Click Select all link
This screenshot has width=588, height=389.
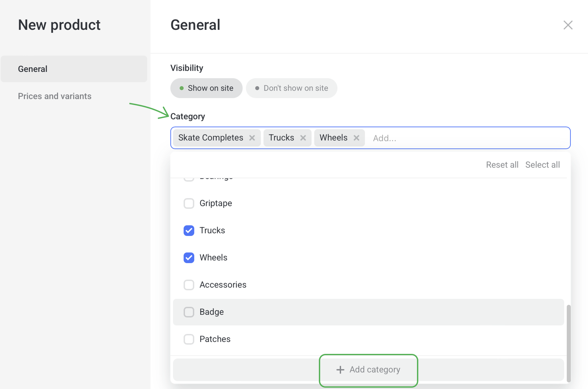point(542,165)
